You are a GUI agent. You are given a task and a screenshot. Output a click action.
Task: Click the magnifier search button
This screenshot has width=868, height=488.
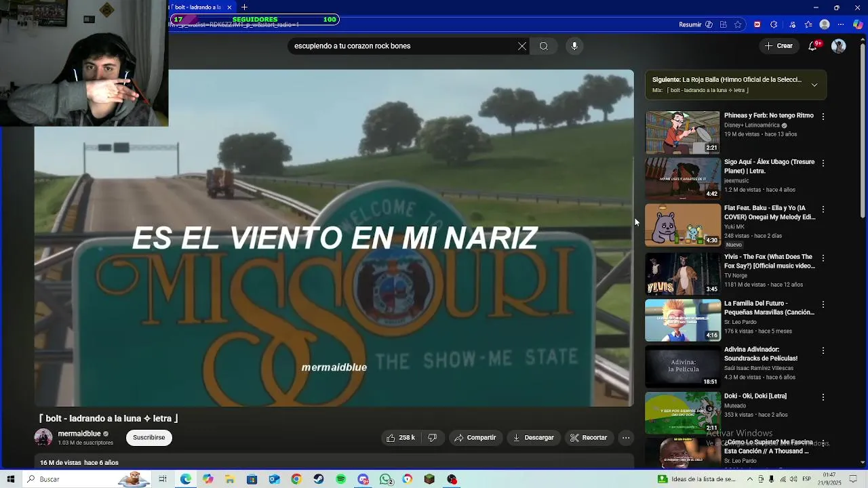[x=544, y=46]
